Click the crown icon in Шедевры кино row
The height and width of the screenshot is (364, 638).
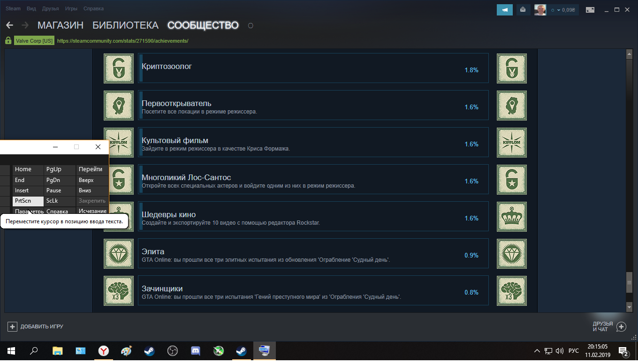[x=512, y=217]
